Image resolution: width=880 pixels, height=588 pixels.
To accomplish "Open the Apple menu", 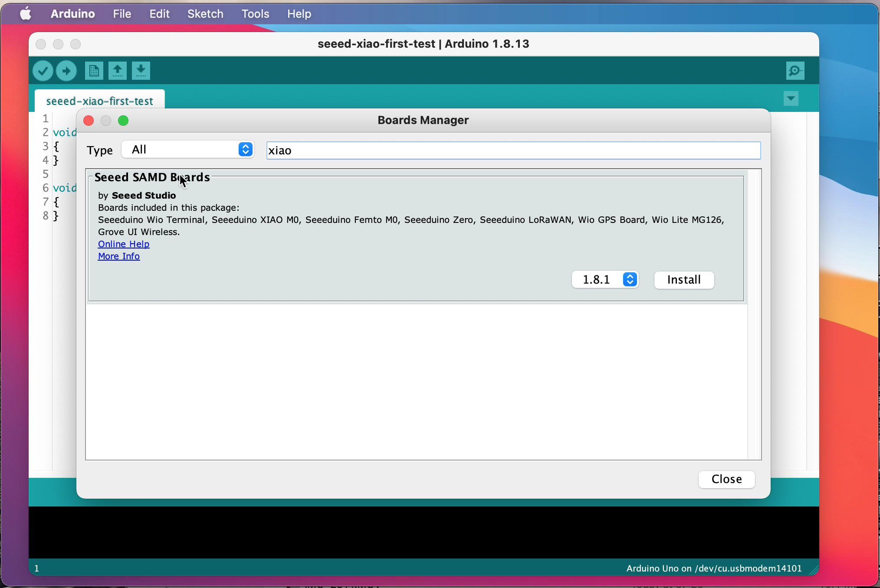I will coord(25,13).
